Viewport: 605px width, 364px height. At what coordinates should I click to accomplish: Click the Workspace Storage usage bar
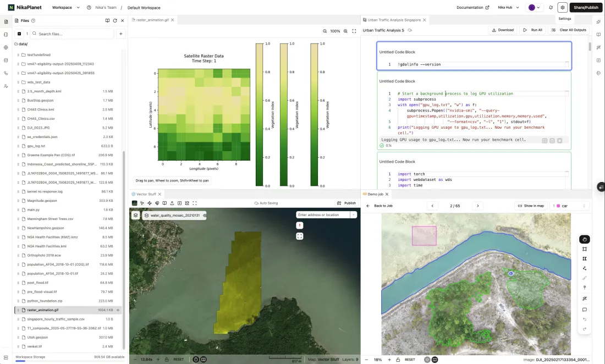69,361
